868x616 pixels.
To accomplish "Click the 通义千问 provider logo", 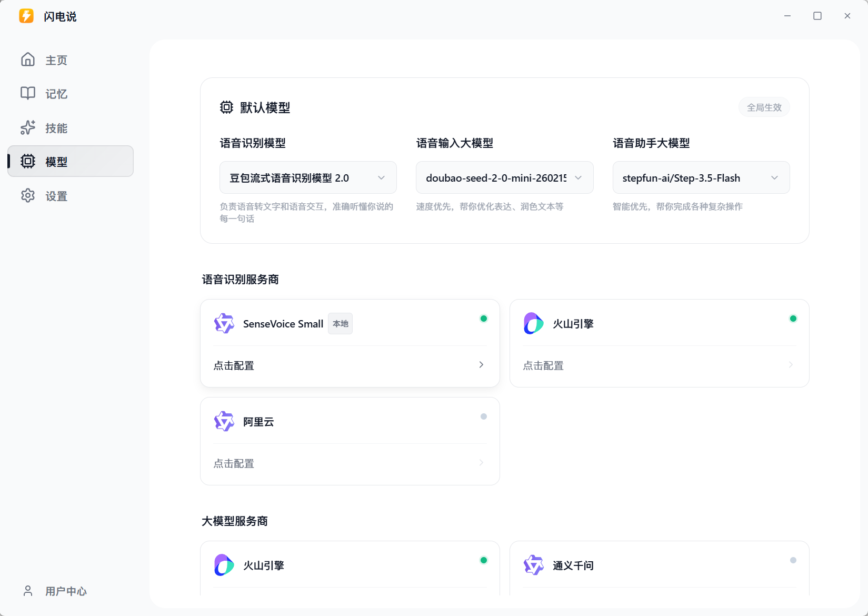I will pos(533,565).
